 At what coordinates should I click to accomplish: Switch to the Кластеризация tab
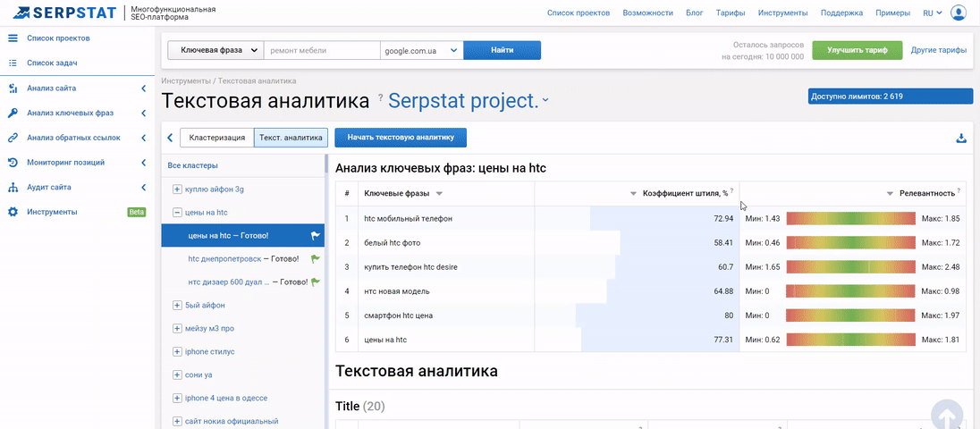(x=217, y=138)
